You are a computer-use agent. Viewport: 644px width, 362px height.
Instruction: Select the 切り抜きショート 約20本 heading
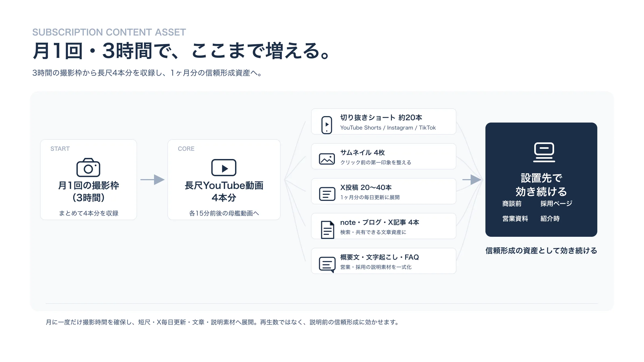click(x=381, y=117)
